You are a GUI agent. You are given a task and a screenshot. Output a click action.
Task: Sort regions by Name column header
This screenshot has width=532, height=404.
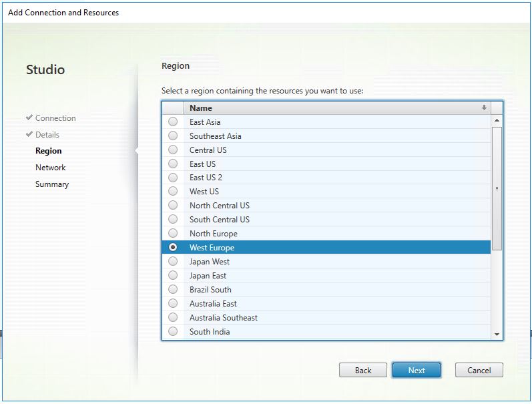pos(201,108)
